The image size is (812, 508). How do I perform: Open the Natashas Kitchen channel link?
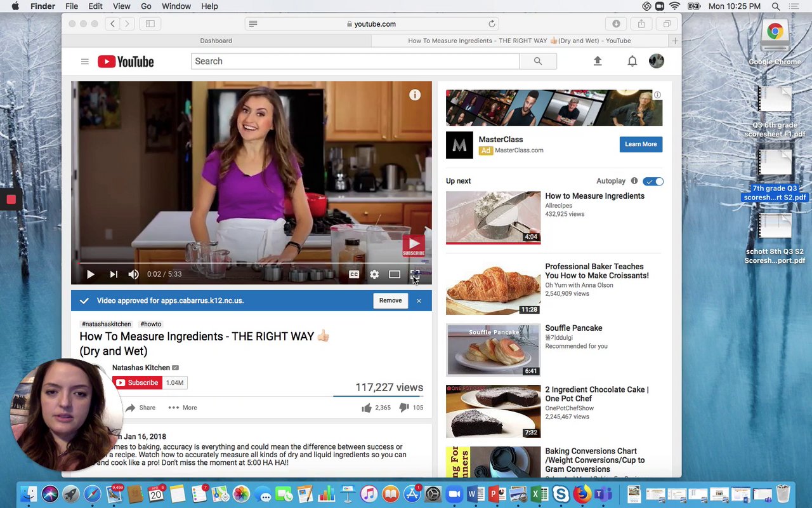141,368
